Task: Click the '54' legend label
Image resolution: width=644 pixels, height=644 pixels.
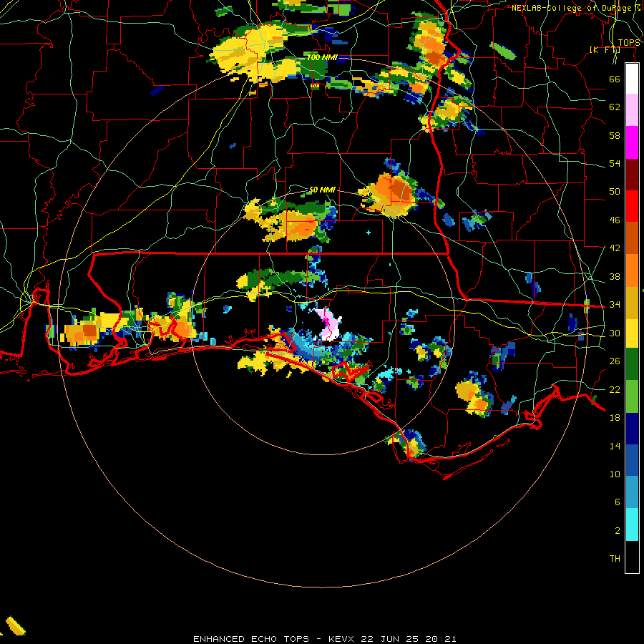Action: point(615,163)
